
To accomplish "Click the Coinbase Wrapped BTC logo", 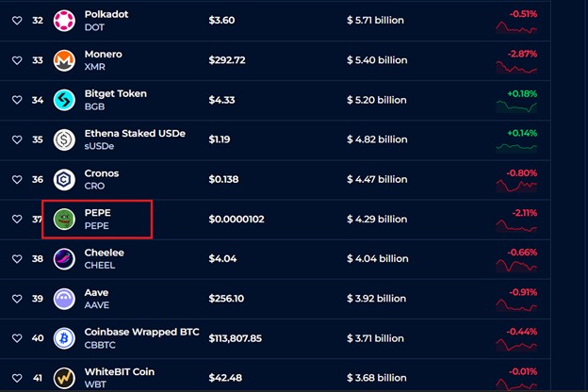I will point(64,338).
